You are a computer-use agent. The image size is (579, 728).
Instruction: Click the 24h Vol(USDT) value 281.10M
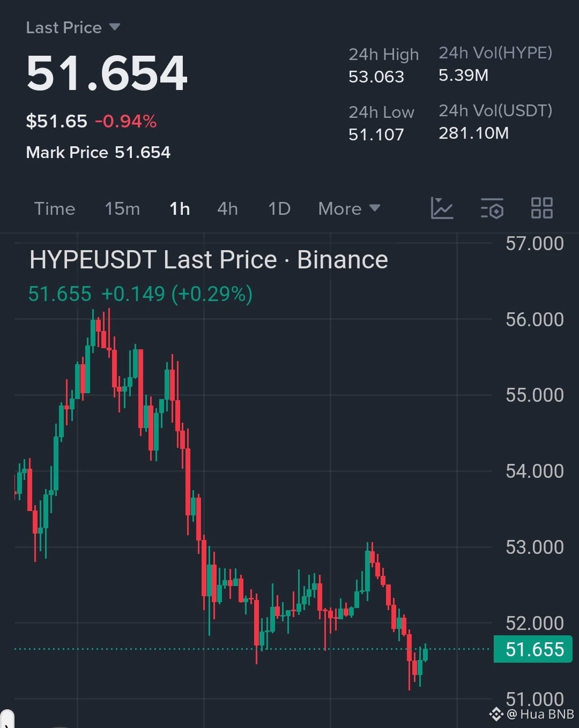(473, 133)
